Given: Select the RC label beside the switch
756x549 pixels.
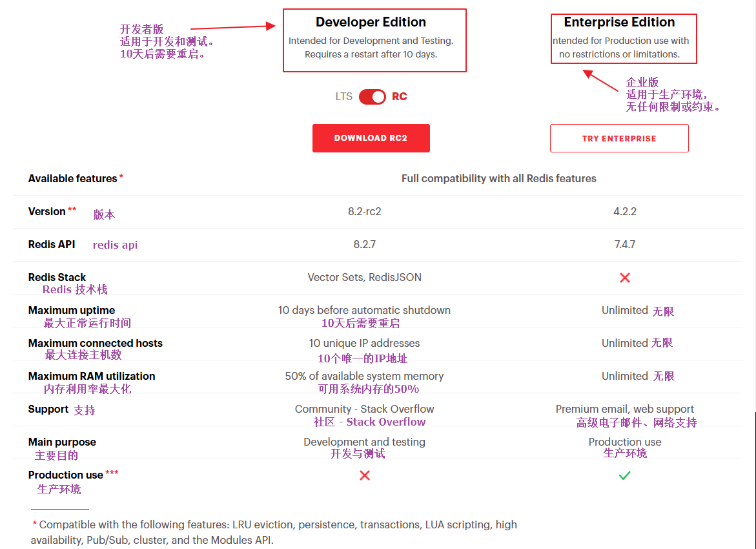Looking at the screenshot, I should click(399, 96).
